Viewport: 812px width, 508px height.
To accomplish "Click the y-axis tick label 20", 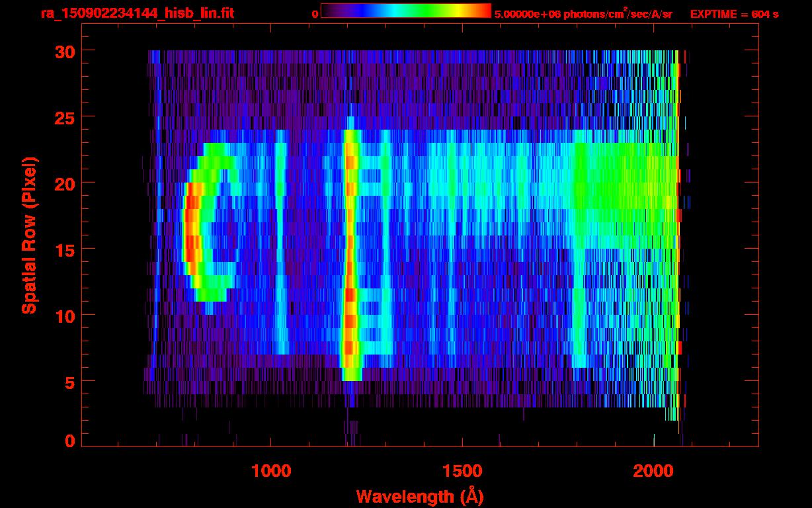I will coord(65,183).
